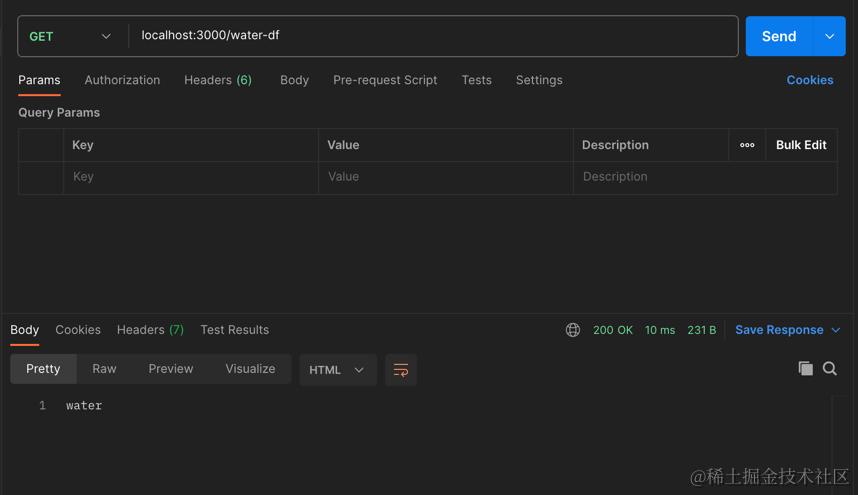The height and width of the screenshot is (495, 858).
Task: Open the GET method dropdown
Action: 70,36
